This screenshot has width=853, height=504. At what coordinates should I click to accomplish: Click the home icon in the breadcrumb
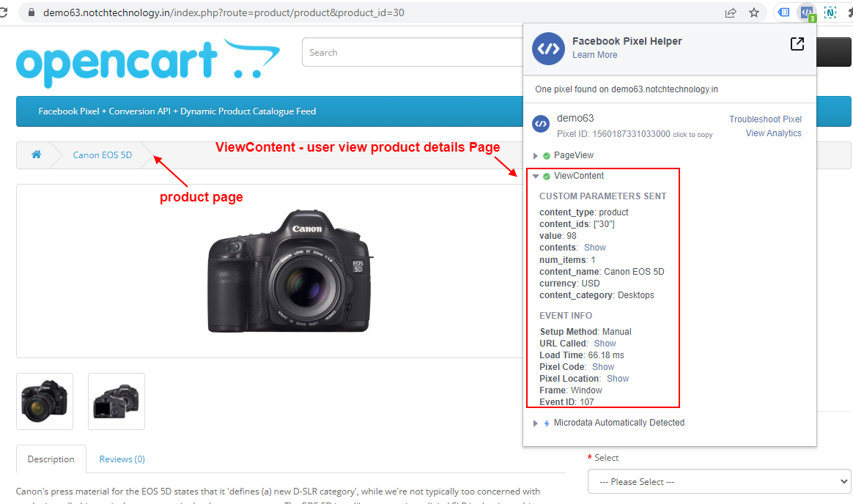[x=34, y=155]
